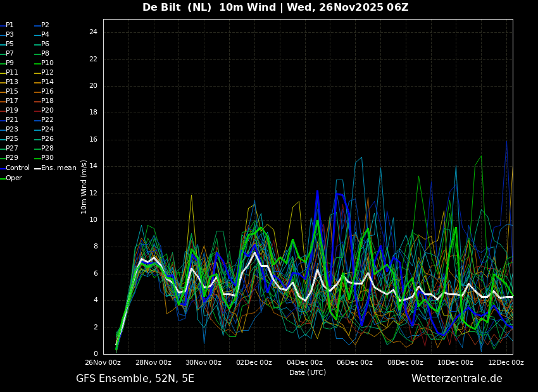This screenshot has height=392, width=538.
Task: Click the Control legend entry
Action: [x=15, y=168]
